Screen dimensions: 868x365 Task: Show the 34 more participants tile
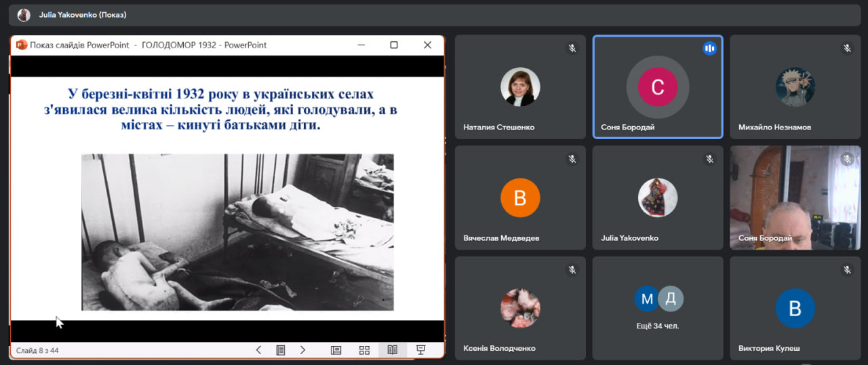click(x=658, y=308)
